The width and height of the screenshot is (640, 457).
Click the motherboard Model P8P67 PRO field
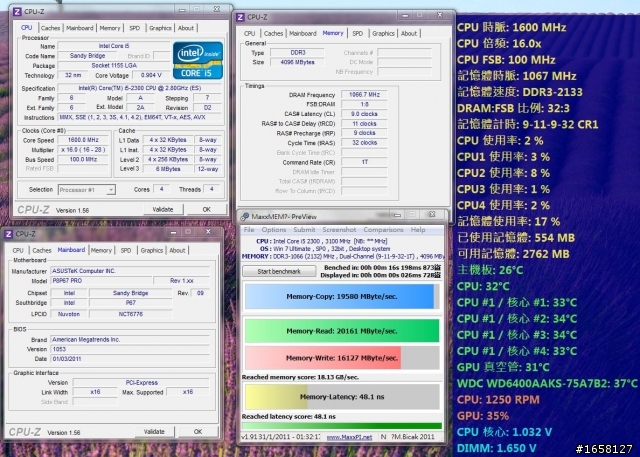[x=101, y=281]
